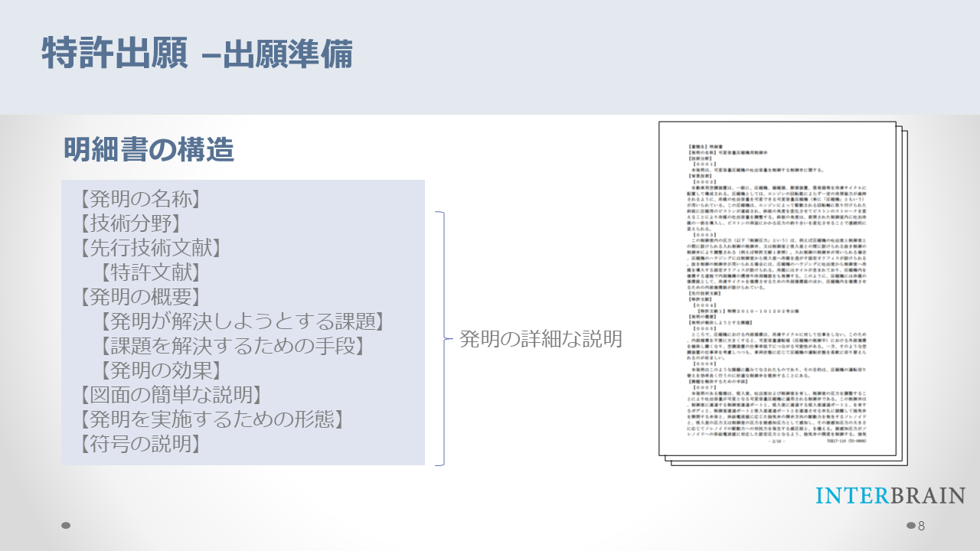Click the INTERBRAIN logo
Viewport: 980px width, 551px height.
point(890,495)
